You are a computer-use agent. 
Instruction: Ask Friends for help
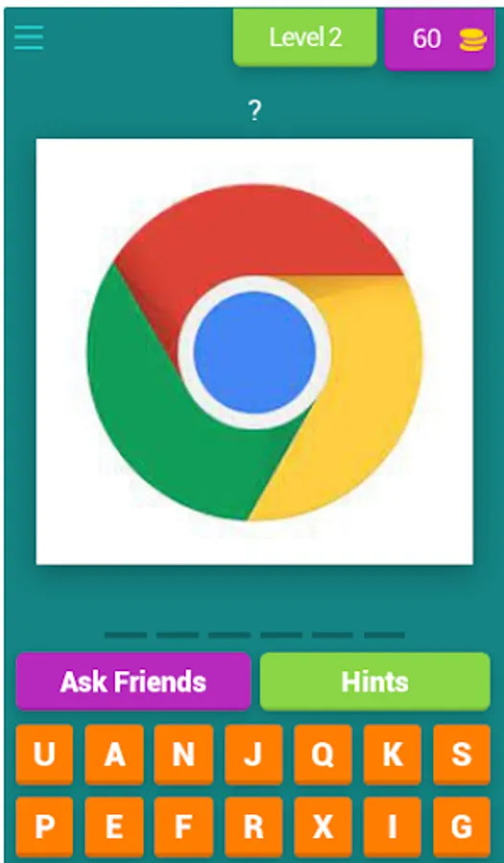(x=133, y=682)
